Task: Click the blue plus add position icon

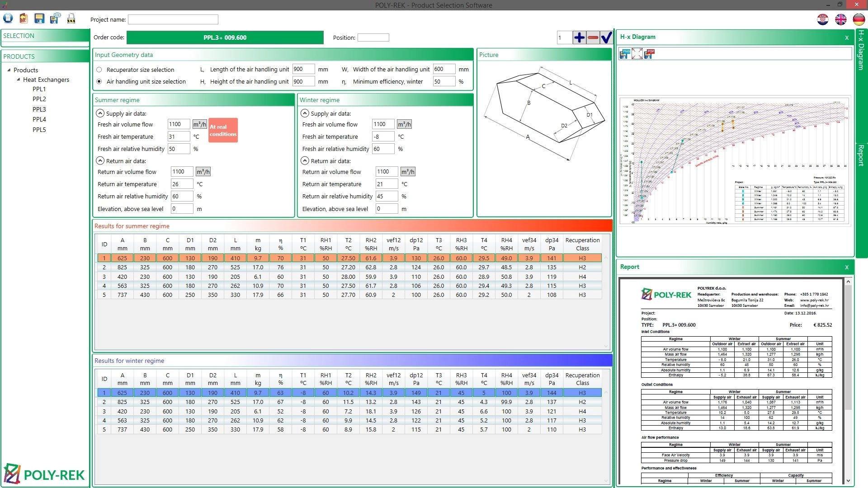Action: [579, 38]
